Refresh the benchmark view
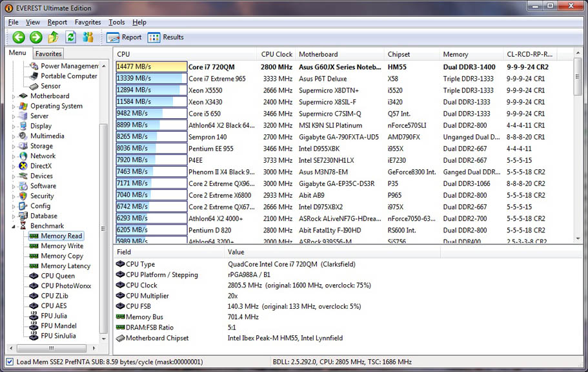 click(70, 37)
